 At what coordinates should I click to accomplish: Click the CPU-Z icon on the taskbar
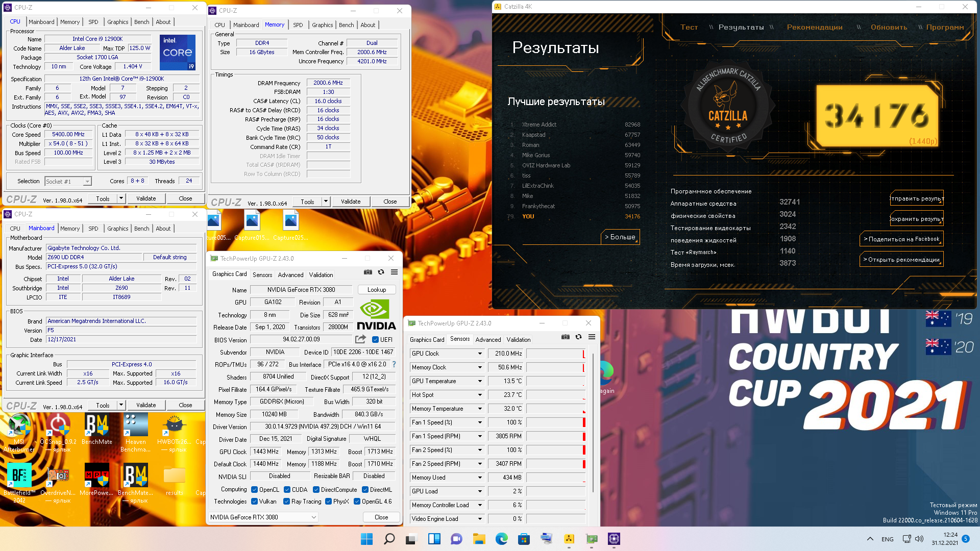[614, 539]
